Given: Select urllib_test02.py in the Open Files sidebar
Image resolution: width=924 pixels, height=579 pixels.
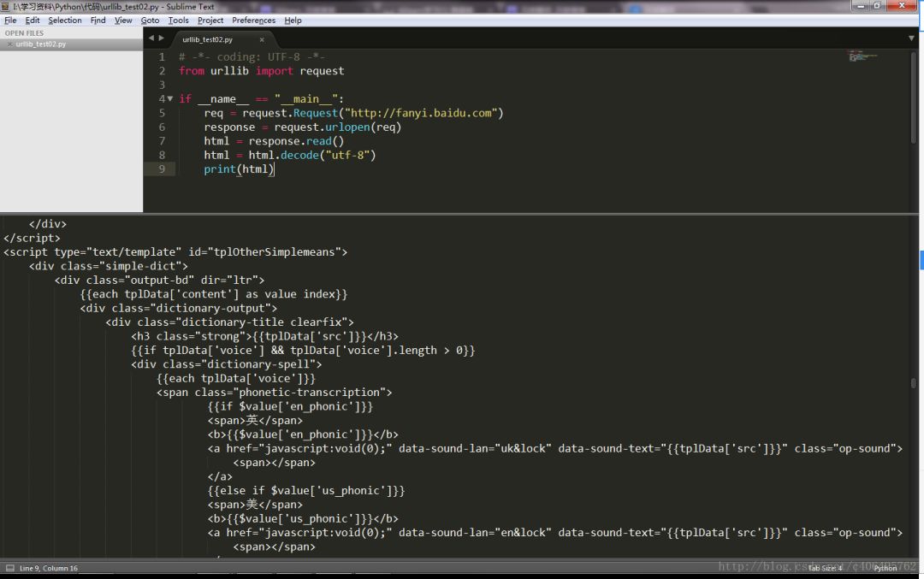Looking at the screenshot, I should [x=71, y=44].
